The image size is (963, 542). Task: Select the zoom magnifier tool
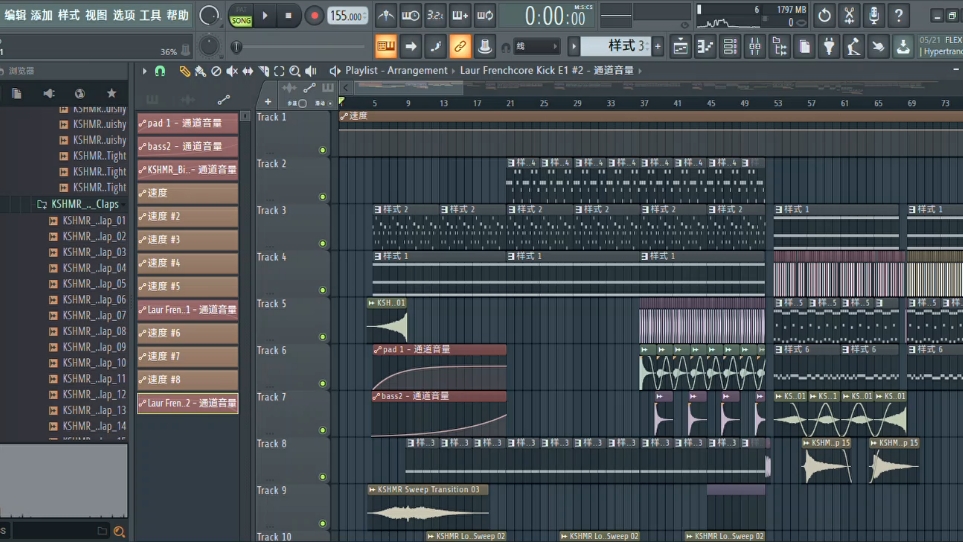pyautogui.click(x=295, y=71)
